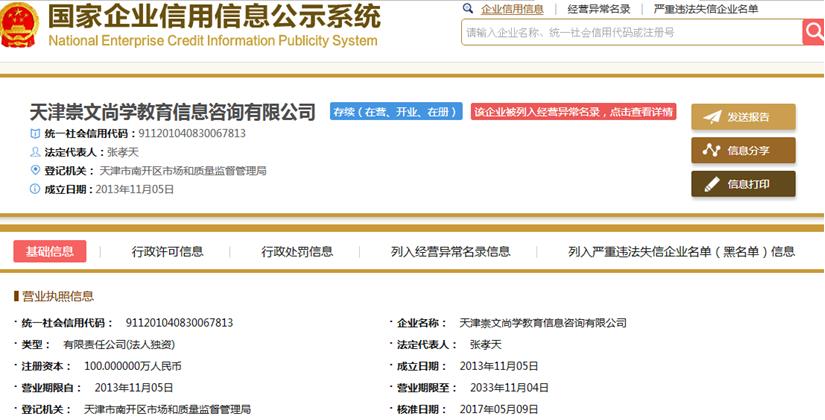
Task: Click the small magnifier beside 企业信用信息
Action: (x=468, y=8)
